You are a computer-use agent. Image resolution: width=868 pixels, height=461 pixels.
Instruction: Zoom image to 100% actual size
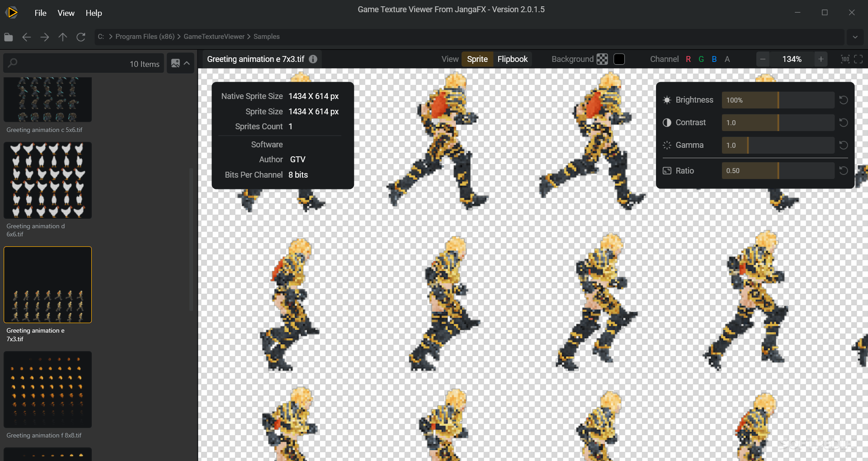[845, 59]
